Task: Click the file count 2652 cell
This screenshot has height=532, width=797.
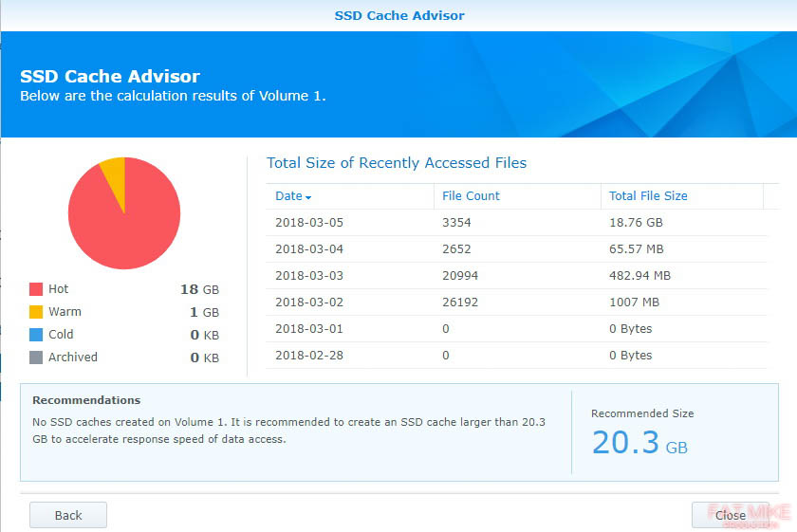Action: click(456, 249)
